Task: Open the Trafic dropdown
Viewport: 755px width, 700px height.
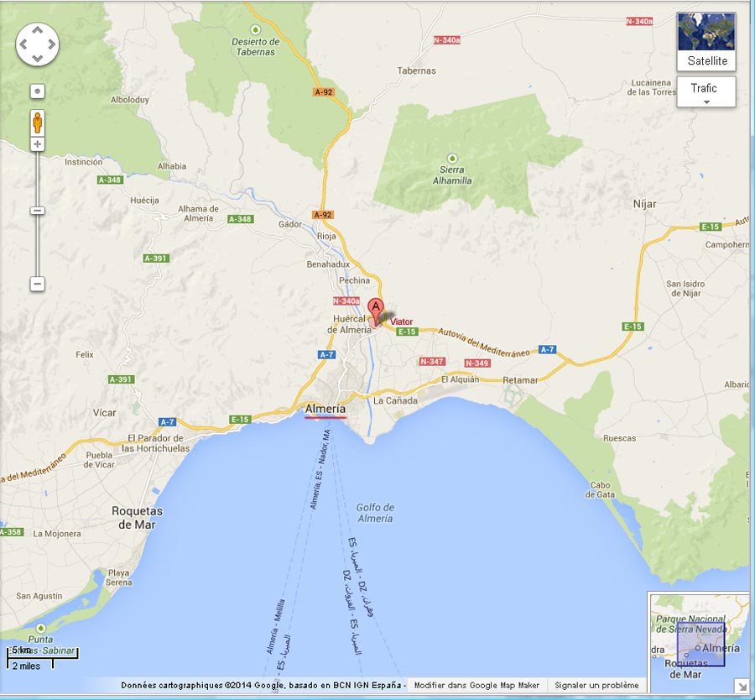Action: tap(706, 91)
